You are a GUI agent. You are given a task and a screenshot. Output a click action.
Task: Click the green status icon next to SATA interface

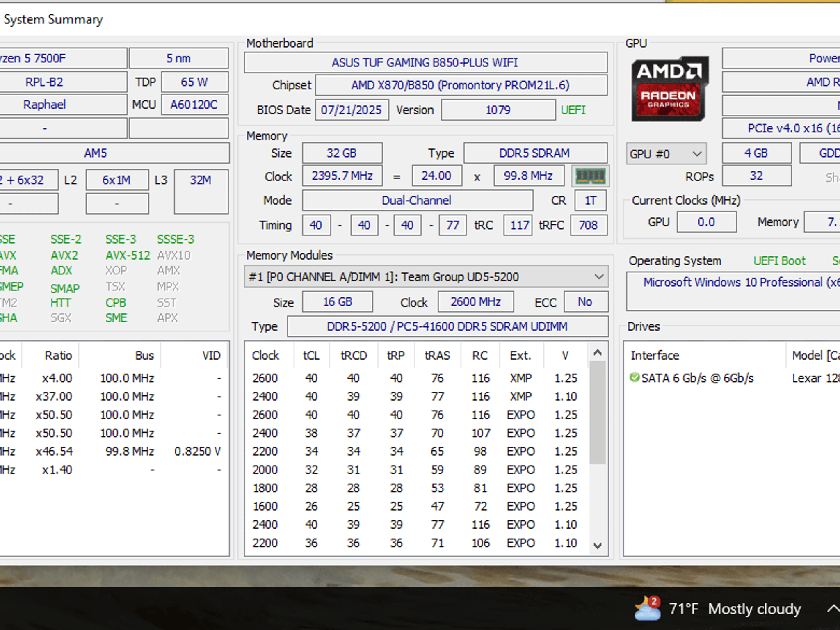[634, 378]
